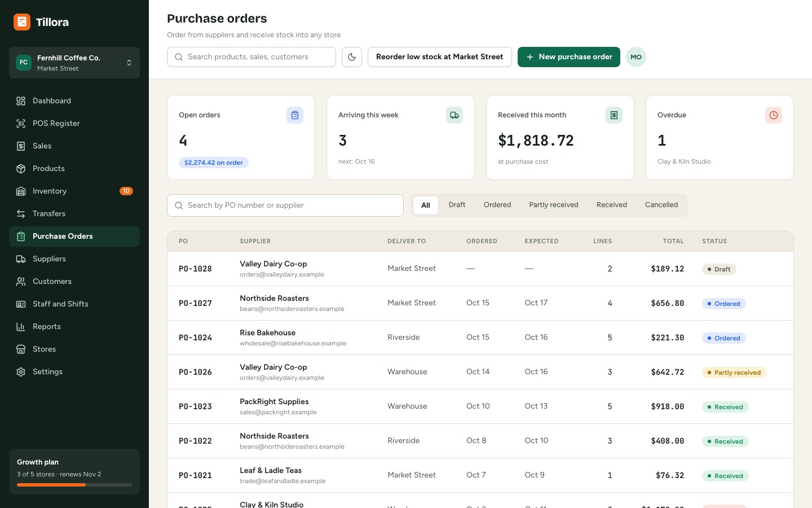Screen dimensions: 812x508
Task: Click the MO user avatar
Action: (636, 57)
